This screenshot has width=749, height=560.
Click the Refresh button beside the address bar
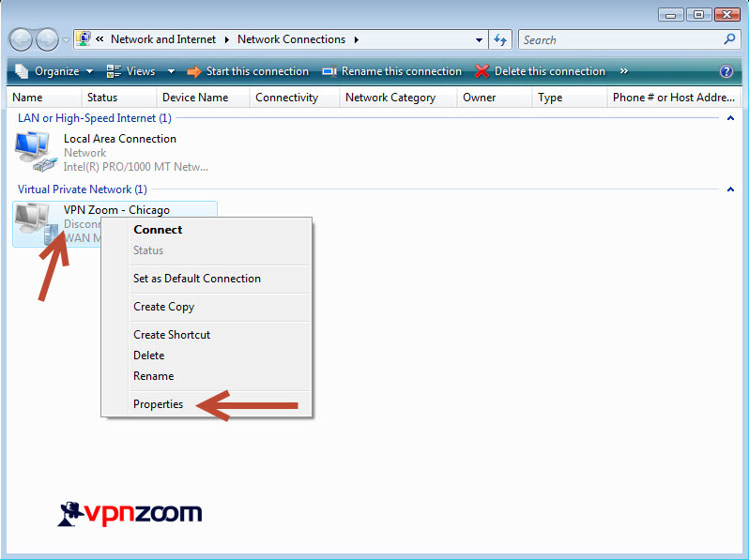coord(500,39)
